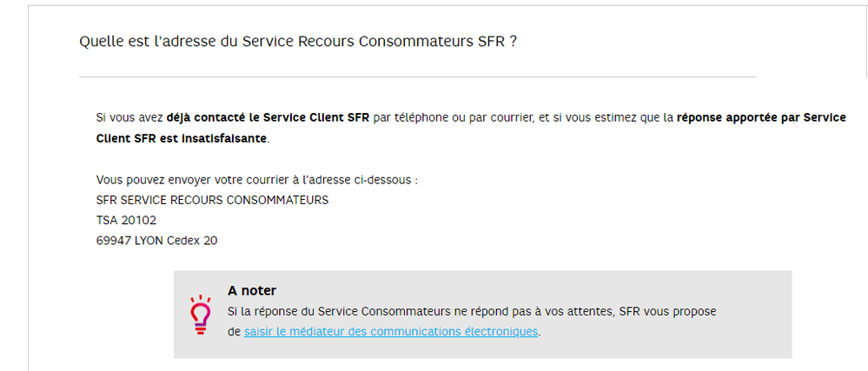The height and width of the screenshot is (371, 868).
Task: Open the médiateur des communications électroniques link
Action: (x=391, y=332)
